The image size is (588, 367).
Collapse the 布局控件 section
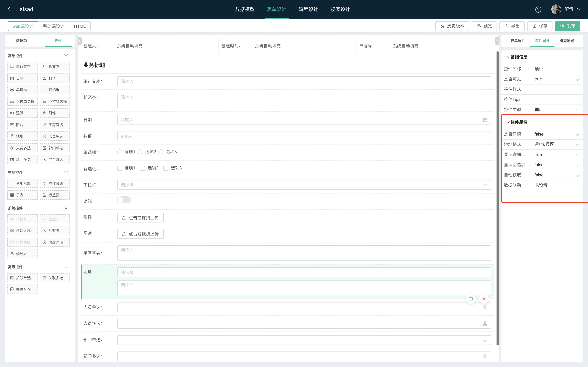(66, 172)
